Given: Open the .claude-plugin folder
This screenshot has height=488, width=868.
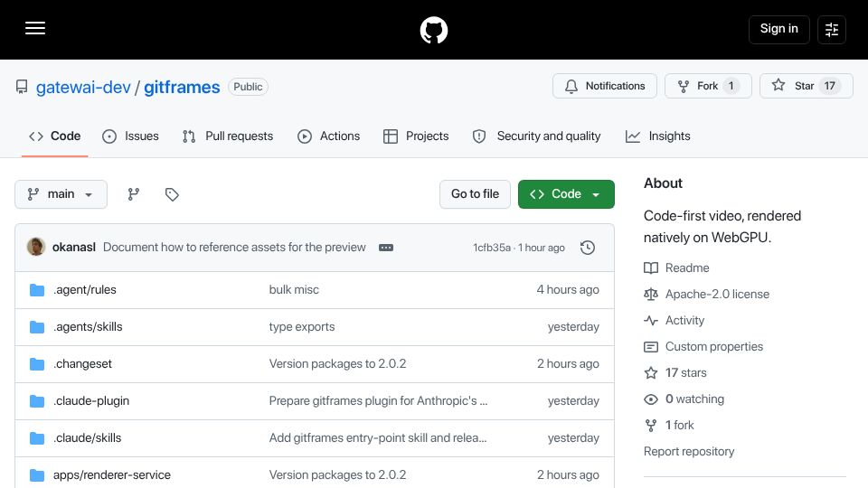Looking at the screenshot, I should pos(91,401).
